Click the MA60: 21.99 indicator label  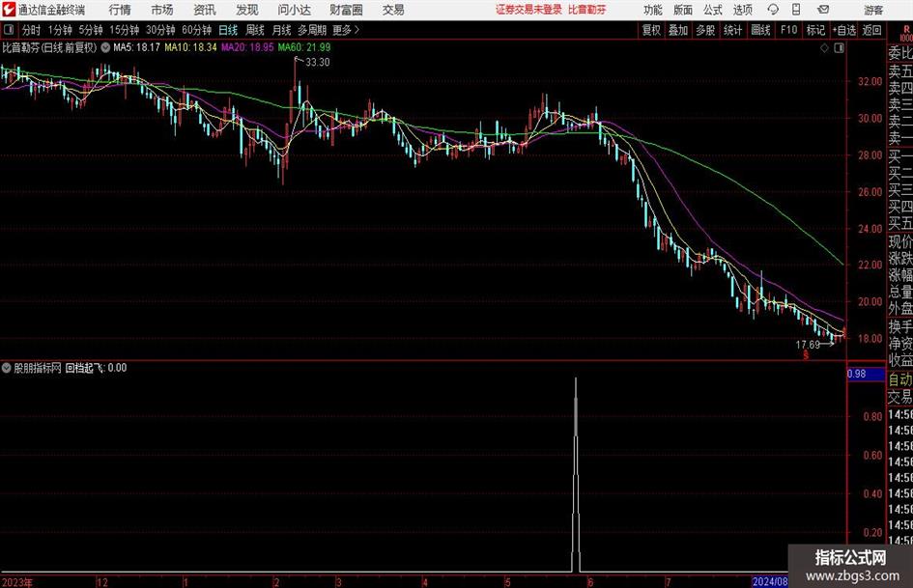[304, 47]
